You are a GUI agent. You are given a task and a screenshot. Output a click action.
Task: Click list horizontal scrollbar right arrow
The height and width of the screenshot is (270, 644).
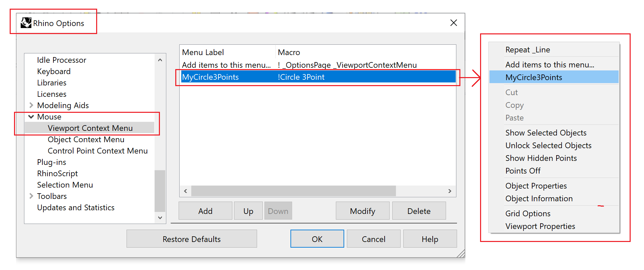click(450, 191)
